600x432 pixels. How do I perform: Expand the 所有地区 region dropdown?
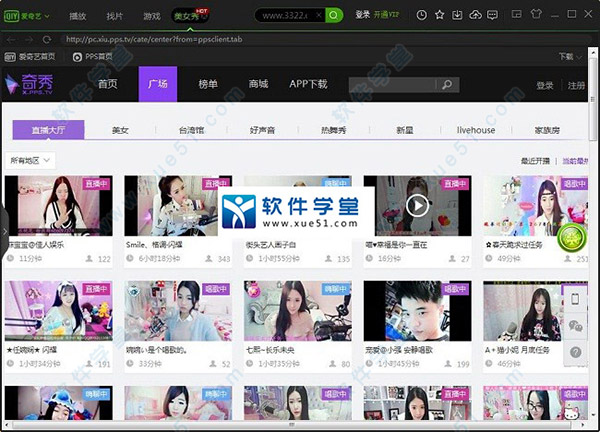31,160
